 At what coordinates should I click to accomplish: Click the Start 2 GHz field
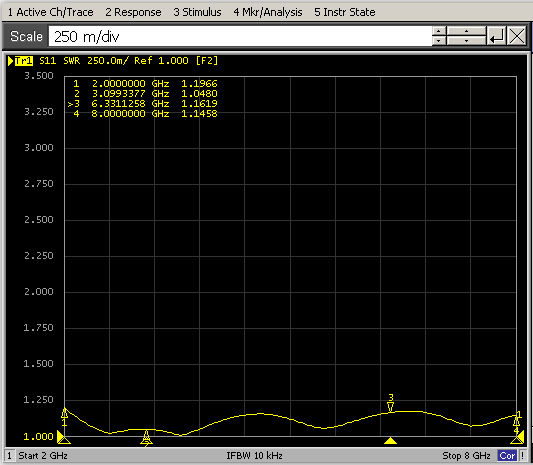(x=43, y=455)
